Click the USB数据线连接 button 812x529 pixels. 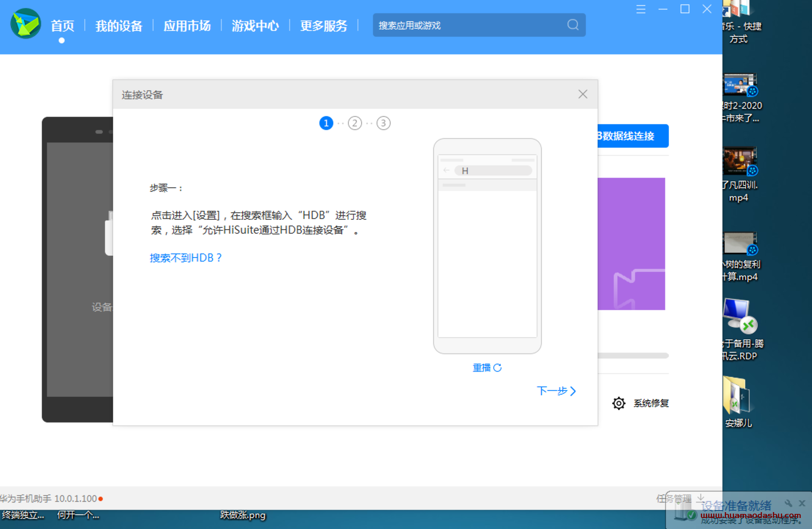pyautogui.click(x=633, y=136)
